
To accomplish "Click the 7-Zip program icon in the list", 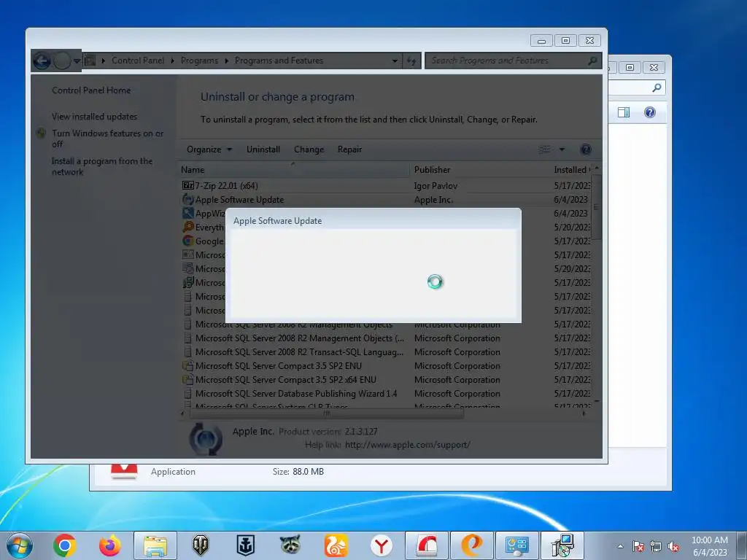I will 187,185.
